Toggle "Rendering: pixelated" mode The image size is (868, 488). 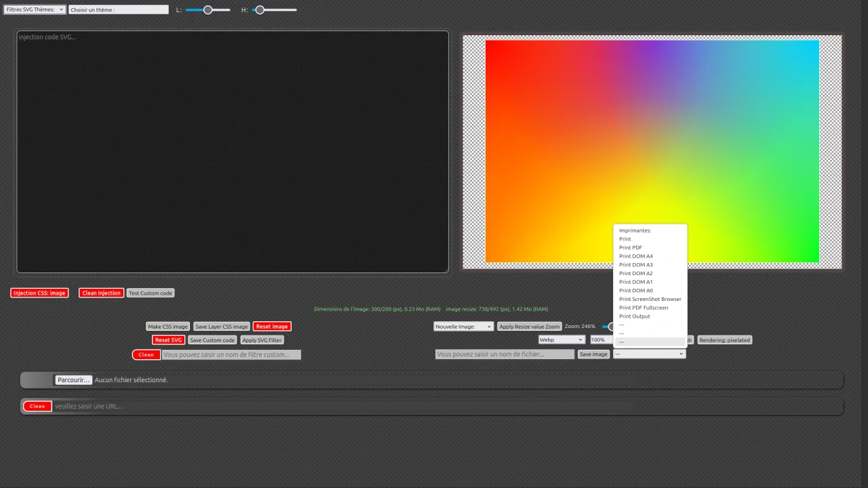[724, 340]
